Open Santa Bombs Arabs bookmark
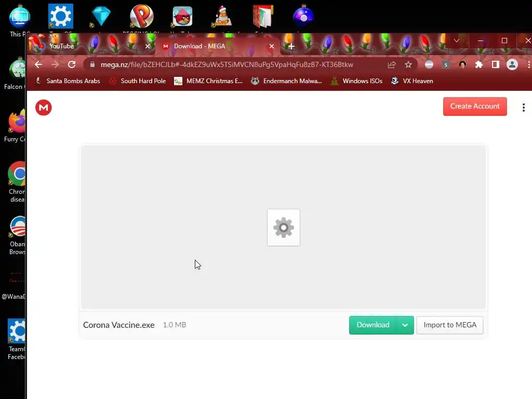 68,81
